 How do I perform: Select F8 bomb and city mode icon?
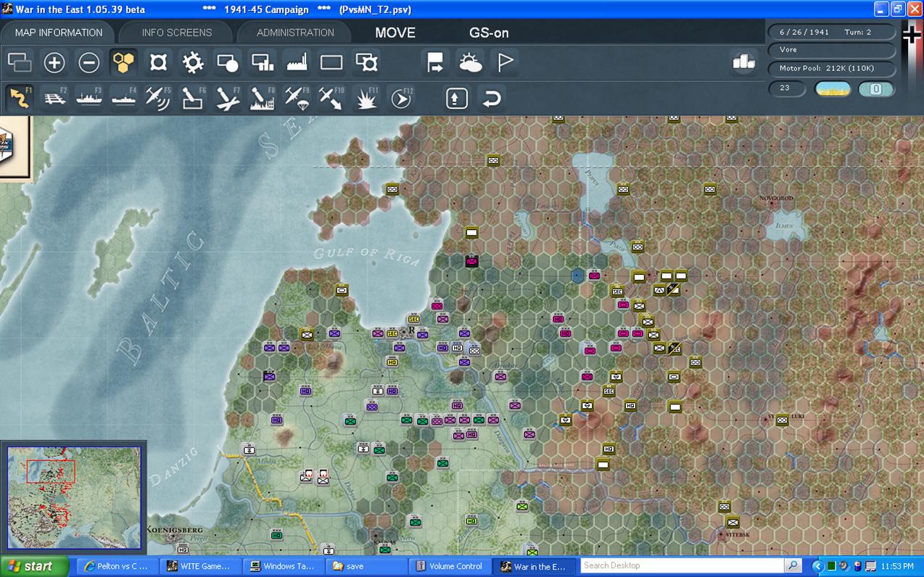(x=263, y=97)
